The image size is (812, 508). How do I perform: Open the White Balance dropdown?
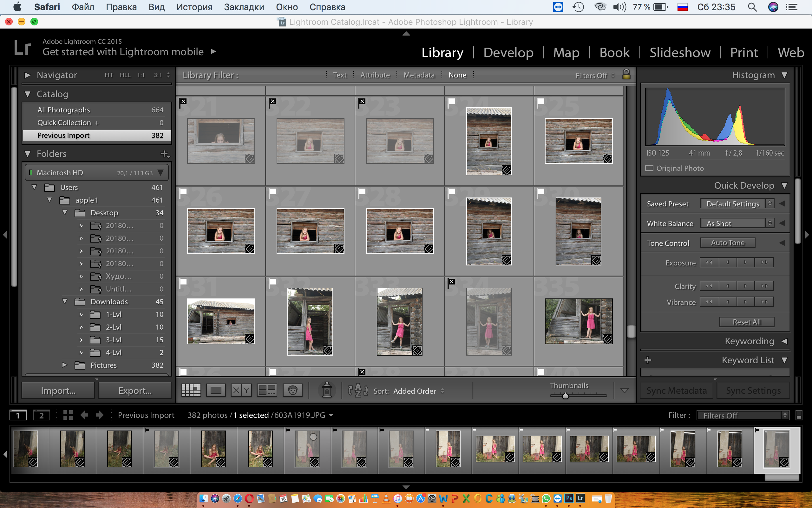tap(737, 223)
